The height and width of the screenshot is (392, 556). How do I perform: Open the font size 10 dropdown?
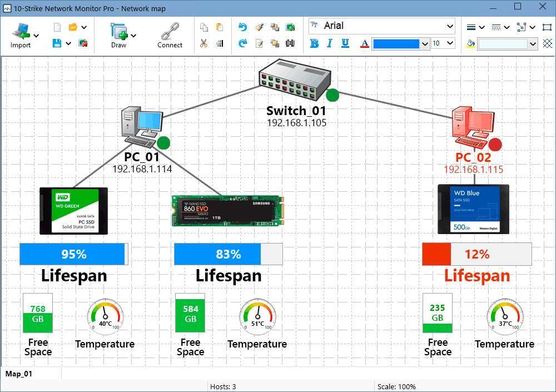[449, 43]
